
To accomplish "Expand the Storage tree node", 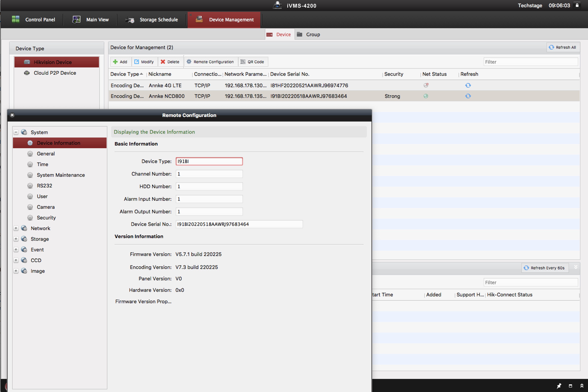I will point(16,239).
